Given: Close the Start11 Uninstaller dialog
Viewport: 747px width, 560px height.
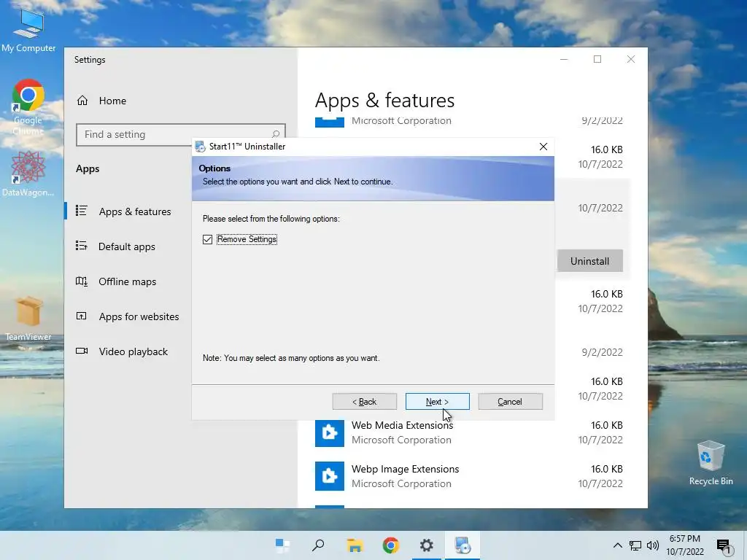Looking at the screenshot, I should (543, 147).
